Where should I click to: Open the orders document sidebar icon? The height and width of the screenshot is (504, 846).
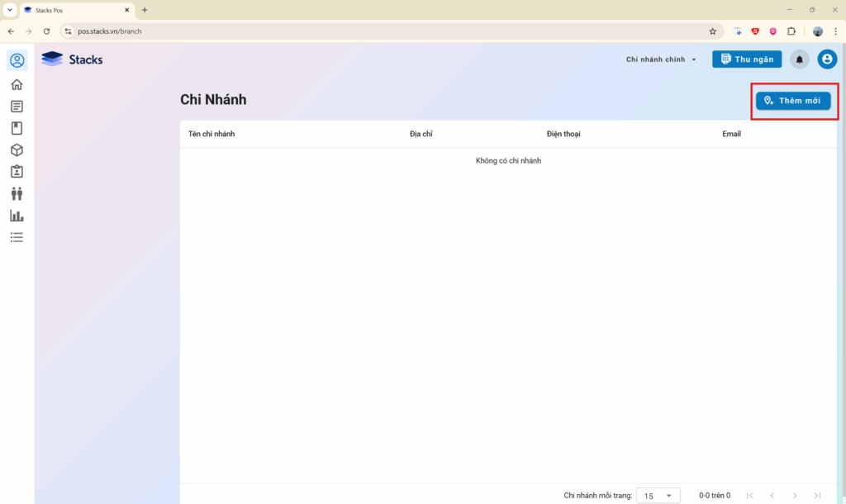click(17, 107)
